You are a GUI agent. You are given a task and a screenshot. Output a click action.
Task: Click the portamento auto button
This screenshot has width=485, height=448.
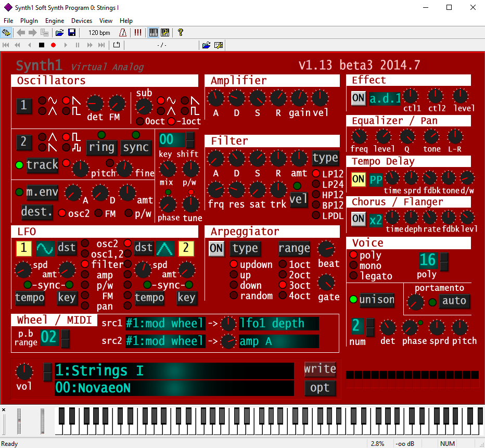(x=454, y=301)
